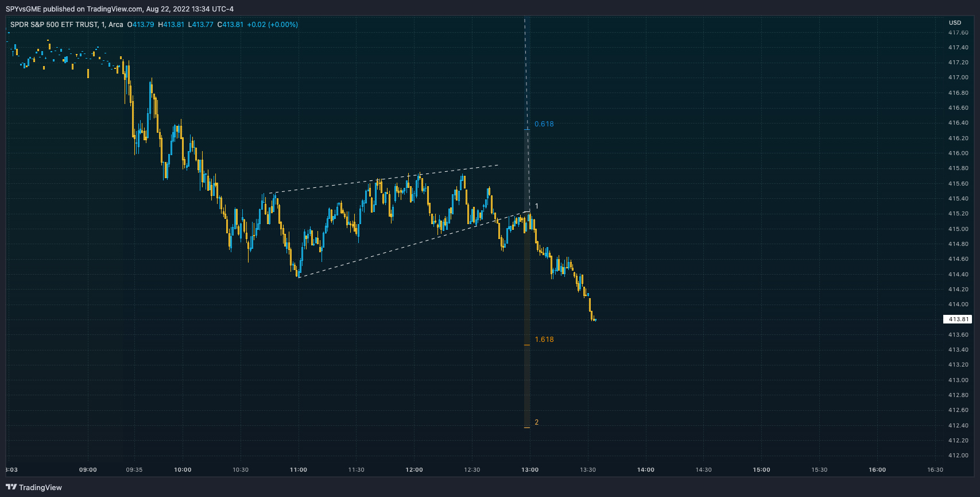
Task: Click the 10:00 time axis label
Action: pos(183,470)
